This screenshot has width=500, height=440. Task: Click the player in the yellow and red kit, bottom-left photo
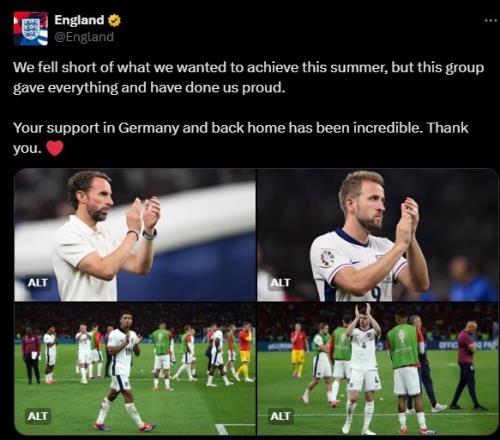point(245,352)
